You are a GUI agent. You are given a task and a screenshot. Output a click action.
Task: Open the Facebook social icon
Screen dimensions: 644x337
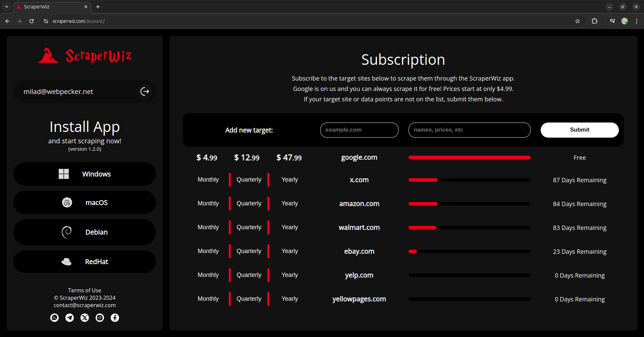115,318
